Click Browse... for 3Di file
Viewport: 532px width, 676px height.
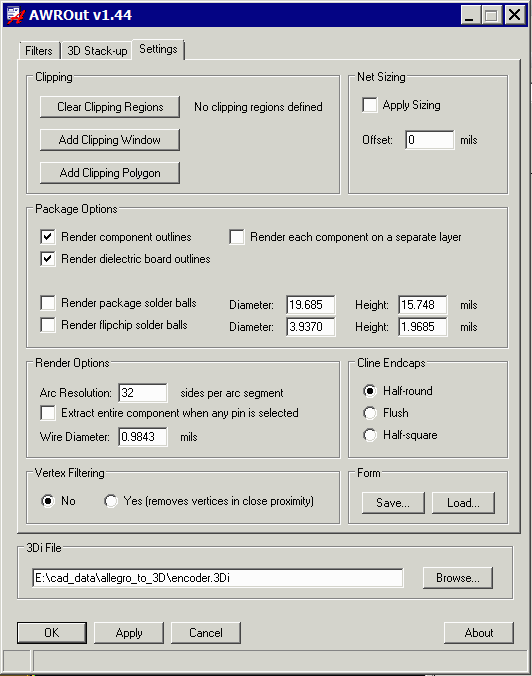coord(458,578)
